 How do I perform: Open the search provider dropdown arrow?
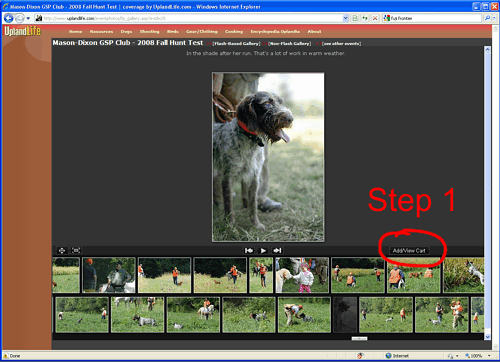tap(494, 18)
